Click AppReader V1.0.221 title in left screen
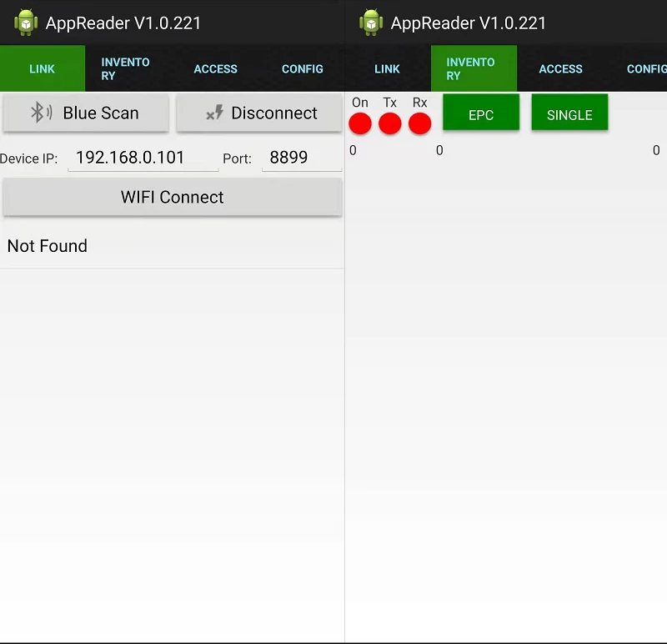This screenshot has height=644, width=667. (123, 23)
